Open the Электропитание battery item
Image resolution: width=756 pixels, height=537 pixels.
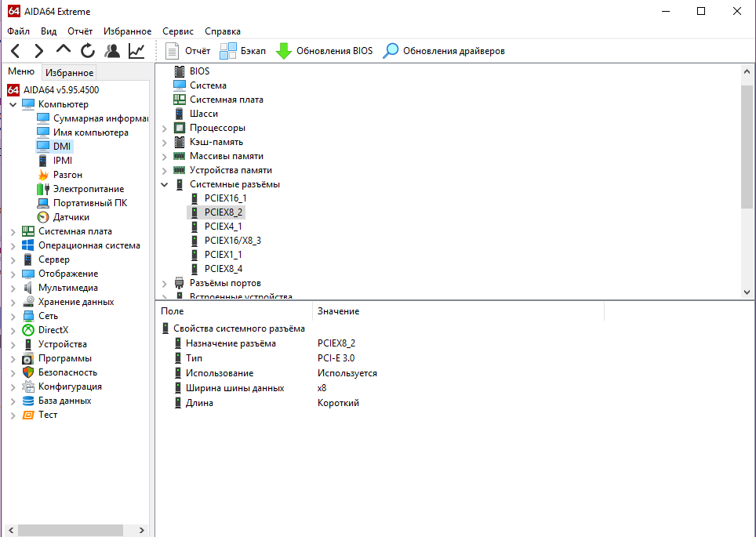81,188
